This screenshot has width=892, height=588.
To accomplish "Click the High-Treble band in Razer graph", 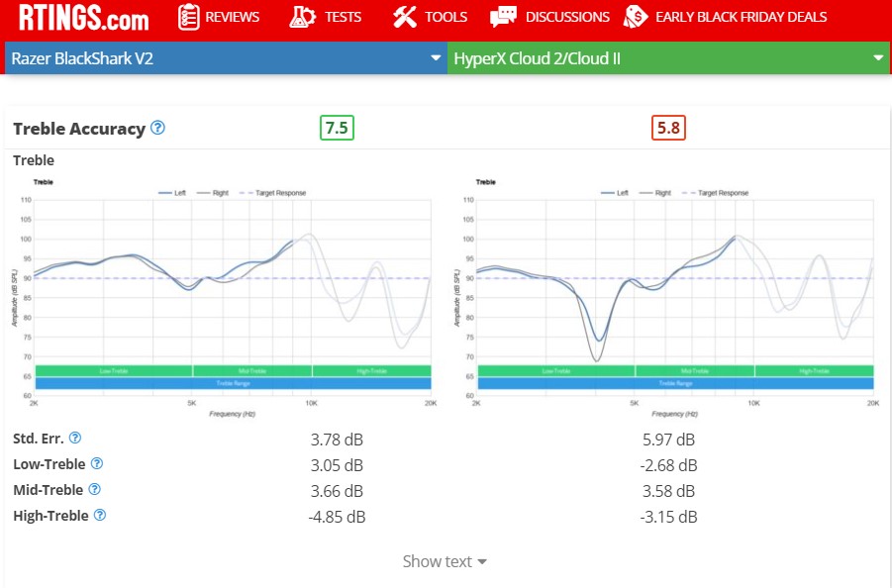I will (372, 371).
